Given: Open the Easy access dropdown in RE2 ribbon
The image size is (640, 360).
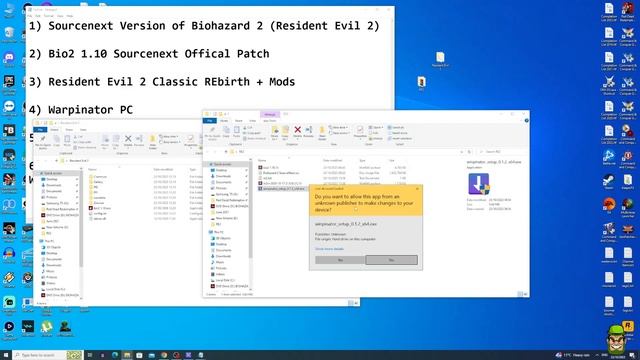Looking at the screenshot, I should [x=339, y=133].
